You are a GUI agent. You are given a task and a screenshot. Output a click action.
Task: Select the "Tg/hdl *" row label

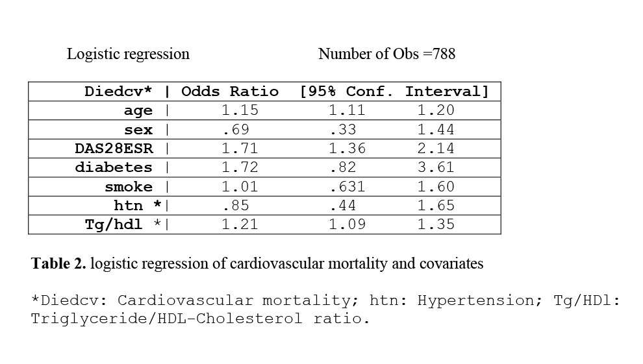123,224
